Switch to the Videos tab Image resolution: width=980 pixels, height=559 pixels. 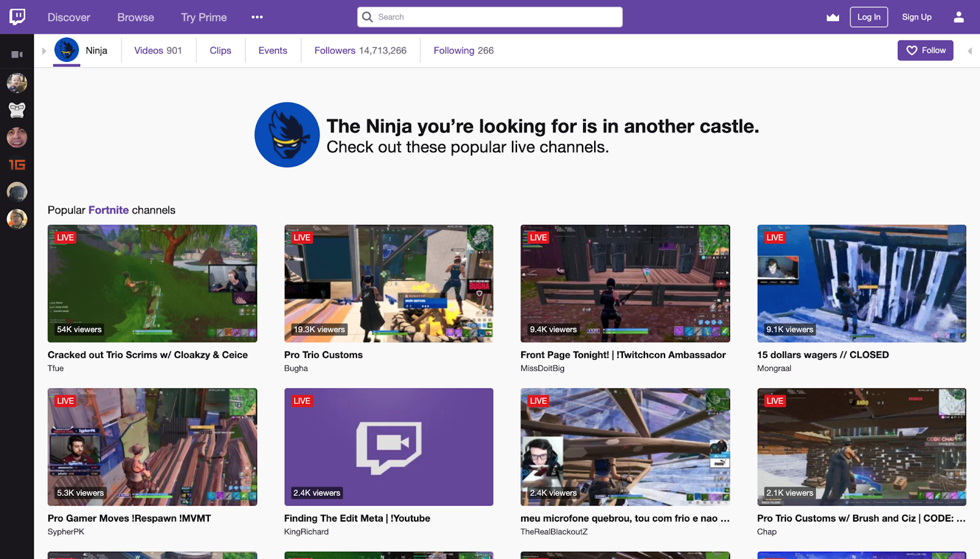point(158,50)
